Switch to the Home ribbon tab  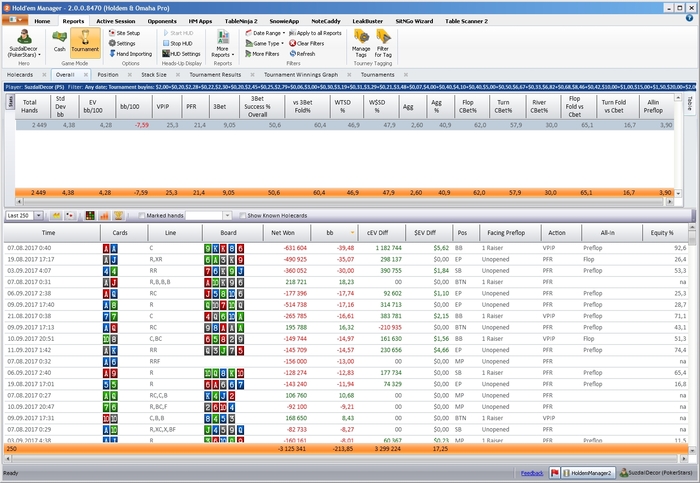point(42,21)
